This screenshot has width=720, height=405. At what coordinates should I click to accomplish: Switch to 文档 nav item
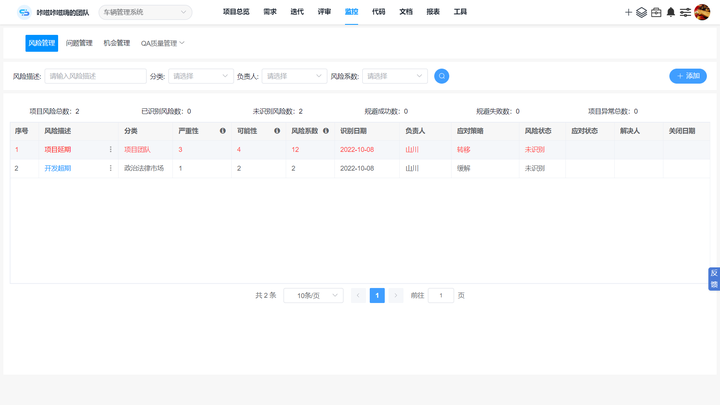pos(406,12)
